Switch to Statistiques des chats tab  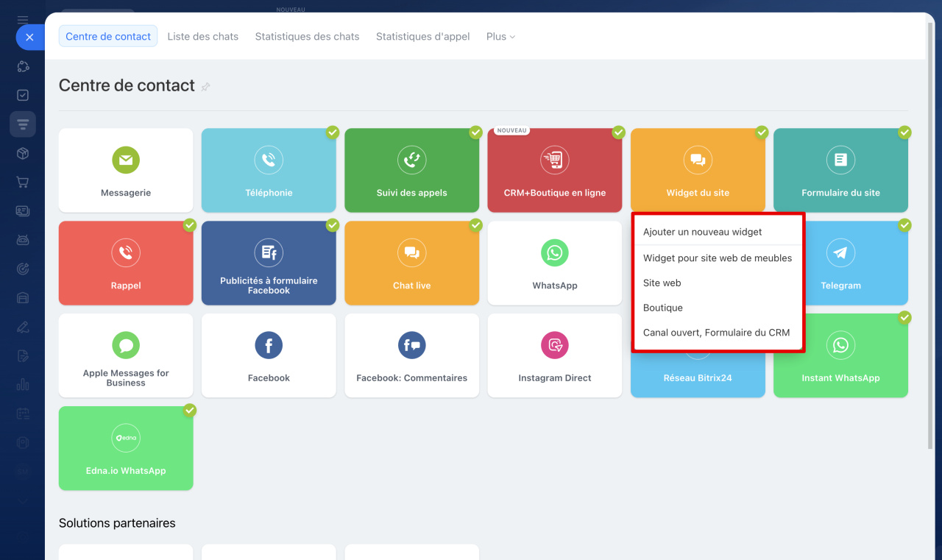pos(308,36)
